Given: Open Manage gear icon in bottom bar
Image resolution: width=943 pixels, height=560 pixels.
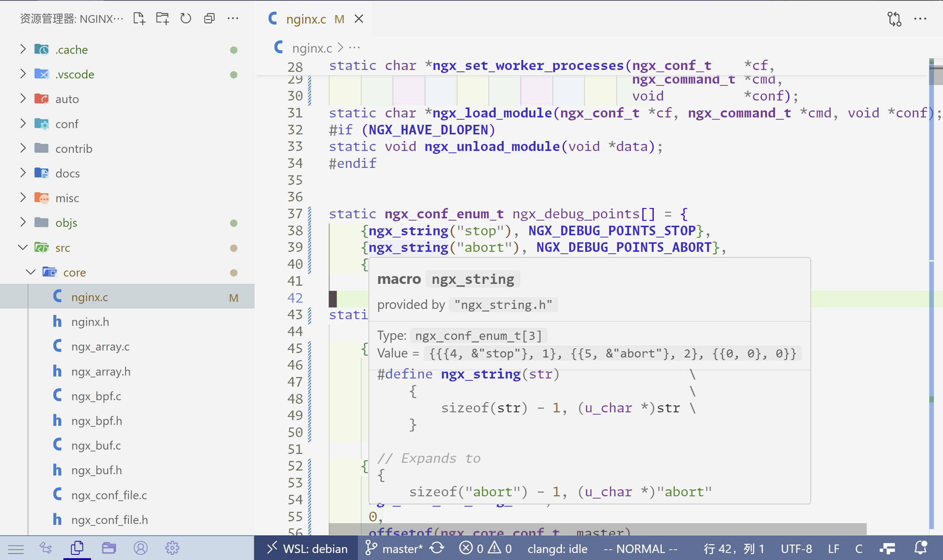Looking at the screenshot, I should (172, 548).
